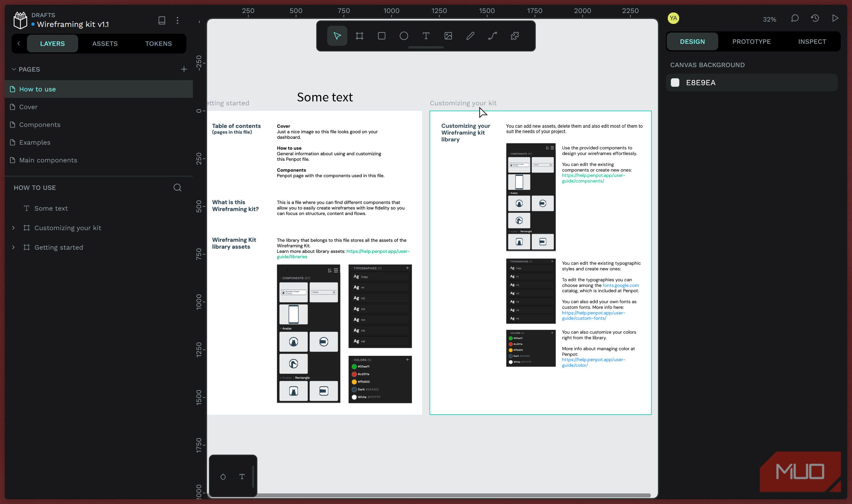Collapse the toolbar using its handle bar
This screenshot has width=852, height=504.
point(426,48)
